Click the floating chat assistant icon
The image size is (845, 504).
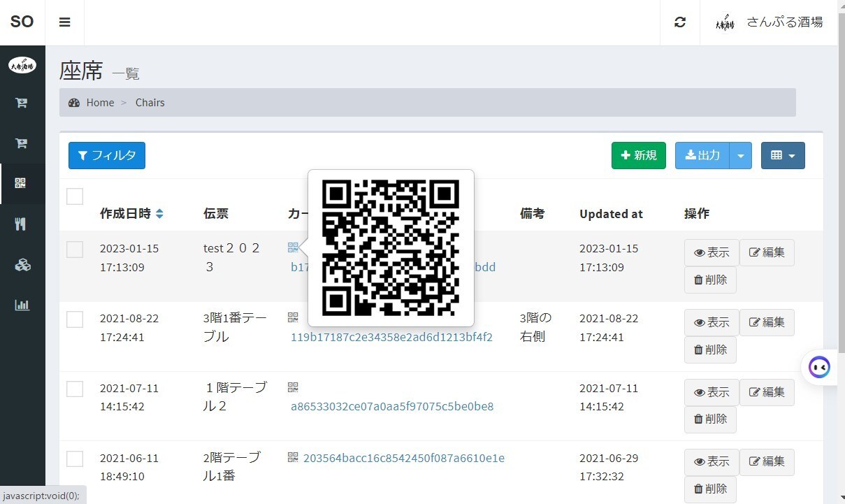819,366
